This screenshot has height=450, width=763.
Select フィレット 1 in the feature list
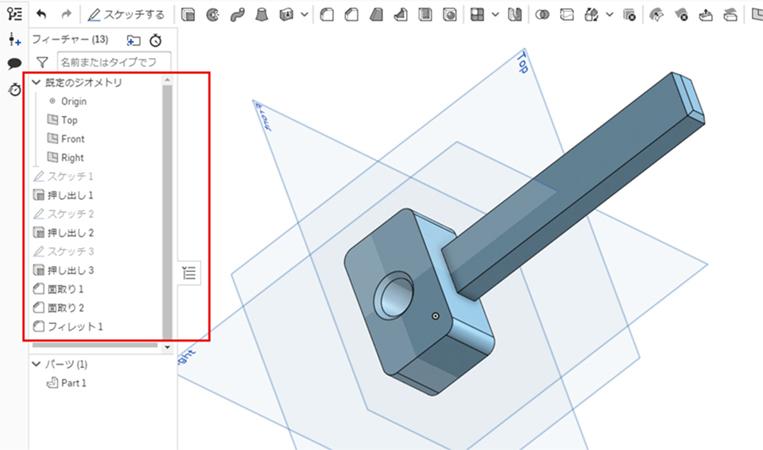pos(75,327)
